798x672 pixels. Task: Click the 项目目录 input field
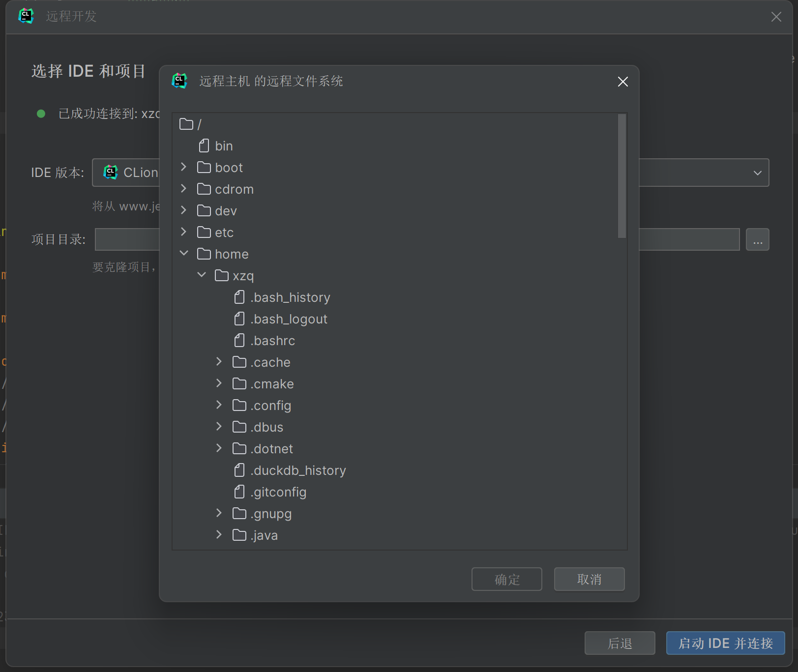(x=417, y=239)
